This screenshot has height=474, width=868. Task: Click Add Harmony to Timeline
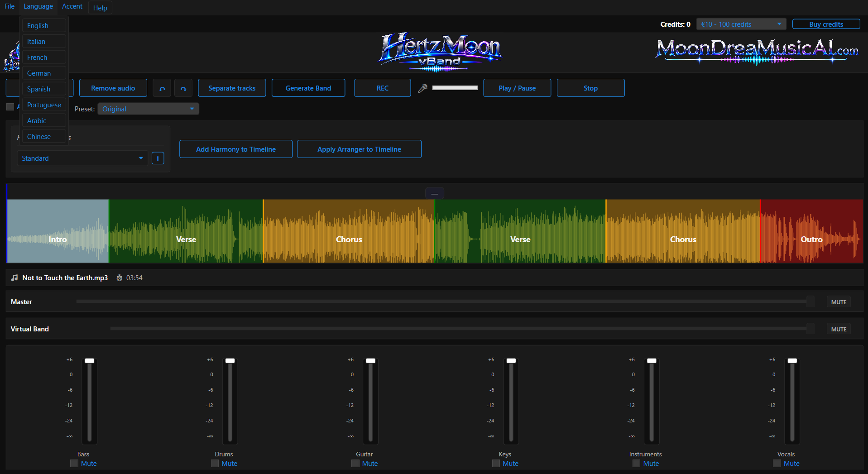tap(236, 149)
